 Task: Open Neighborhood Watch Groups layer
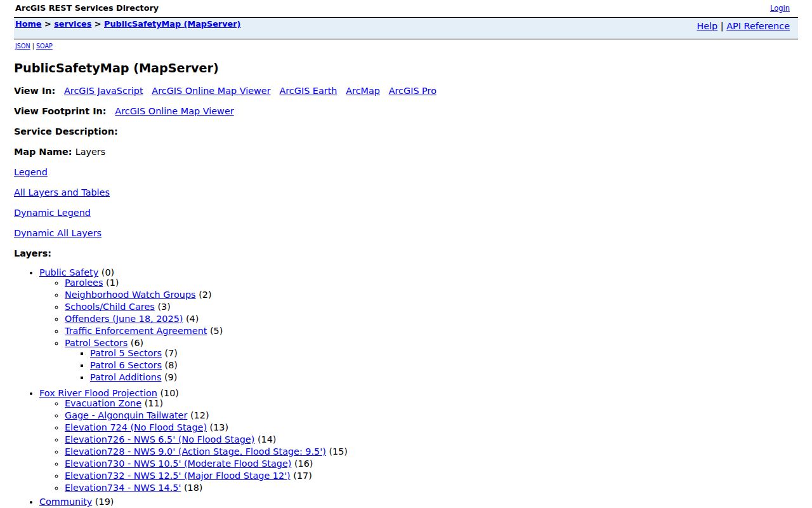click(130, 295)
